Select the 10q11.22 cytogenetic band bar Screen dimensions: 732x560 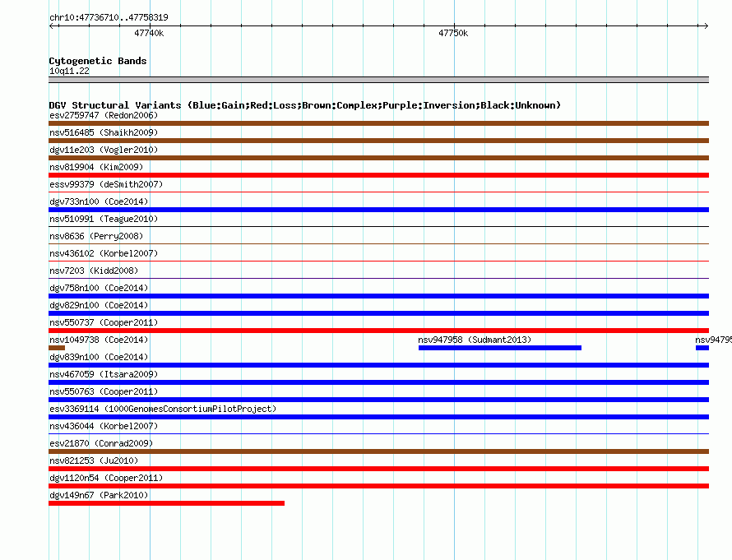click(x=378, y=80)
